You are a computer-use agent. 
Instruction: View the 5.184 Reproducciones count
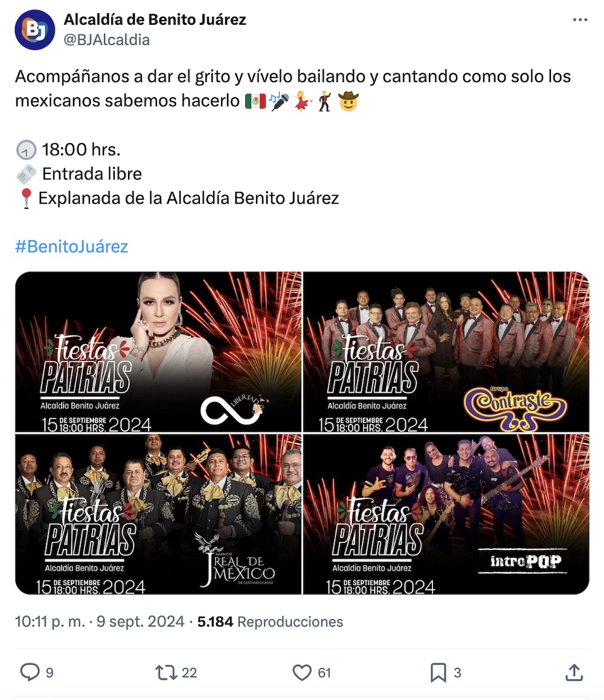pos(270,621)
